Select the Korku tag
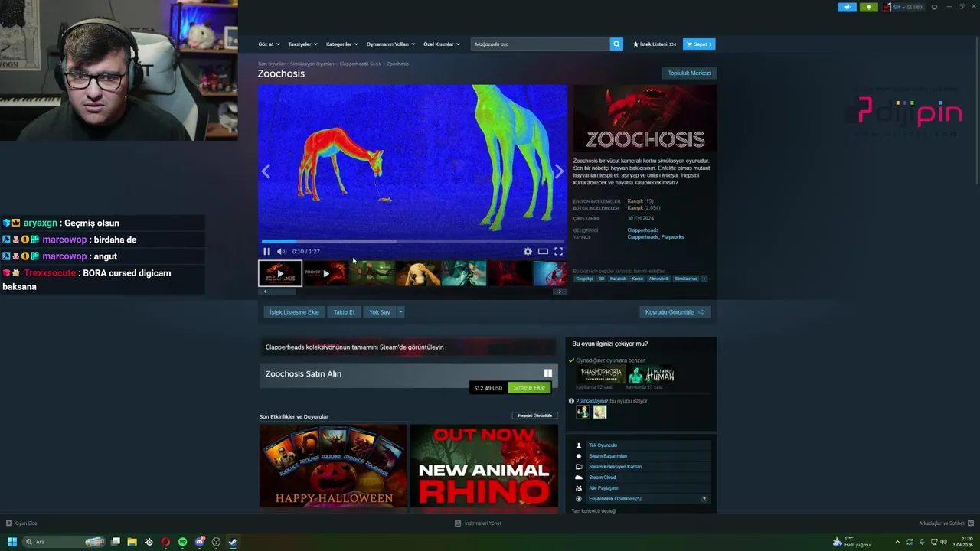This screenshot has height=551, width=980. pos(637,279)
